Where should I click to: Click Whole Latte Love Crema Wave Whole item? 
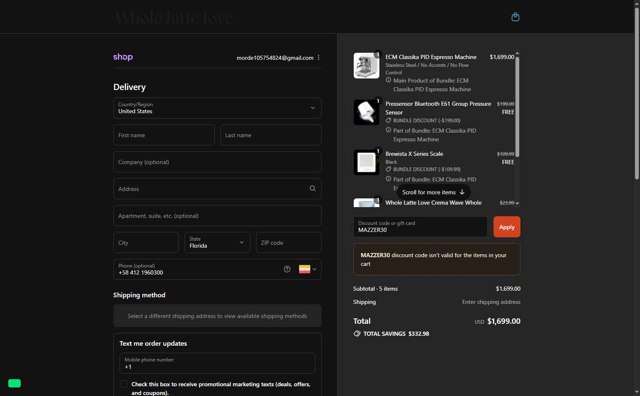(433, 202)
